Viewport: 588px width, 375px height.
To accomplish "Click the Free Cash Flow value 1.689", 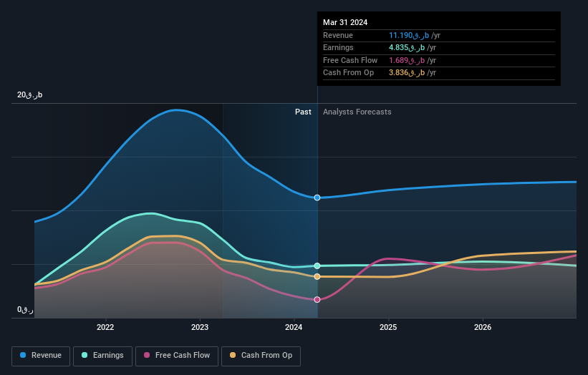I will tap(407, 60).
